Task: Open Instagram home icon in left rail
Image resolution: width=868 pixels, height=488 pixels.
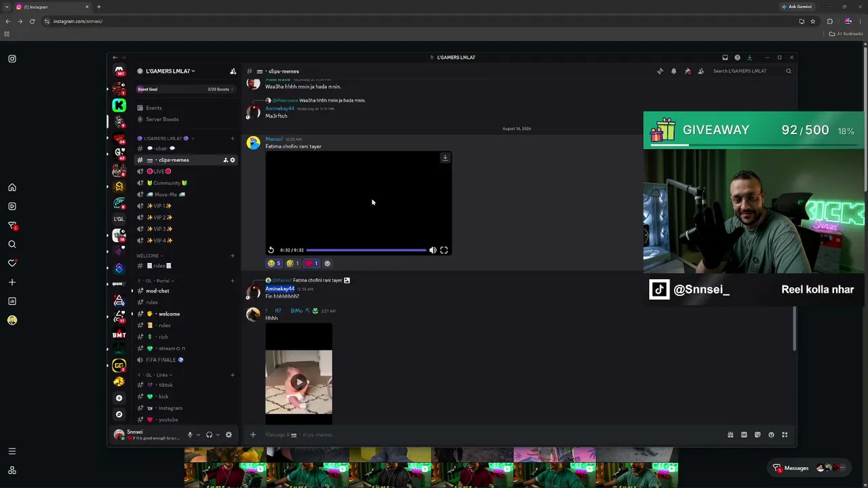Action: point(12,188)
